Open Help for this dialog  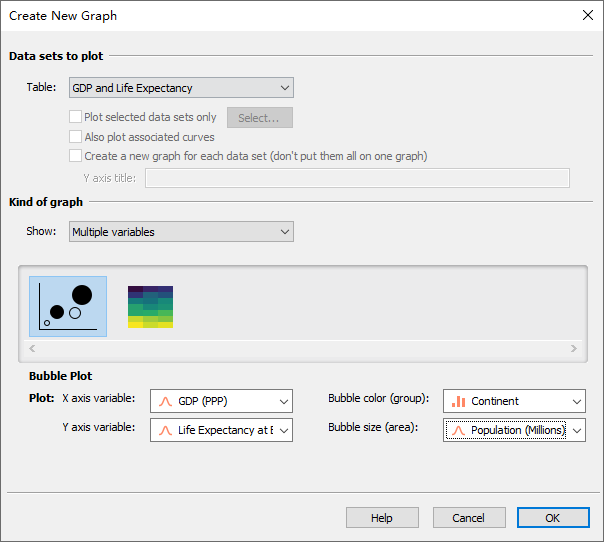[382, 518]
